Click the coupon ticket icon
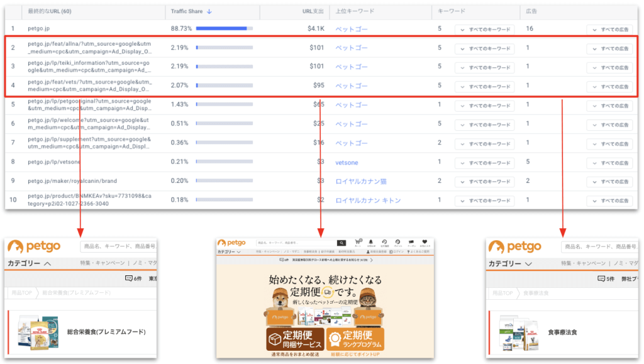Screen dimensions: 644x364 pyautogui.click(x=411, y=243)
